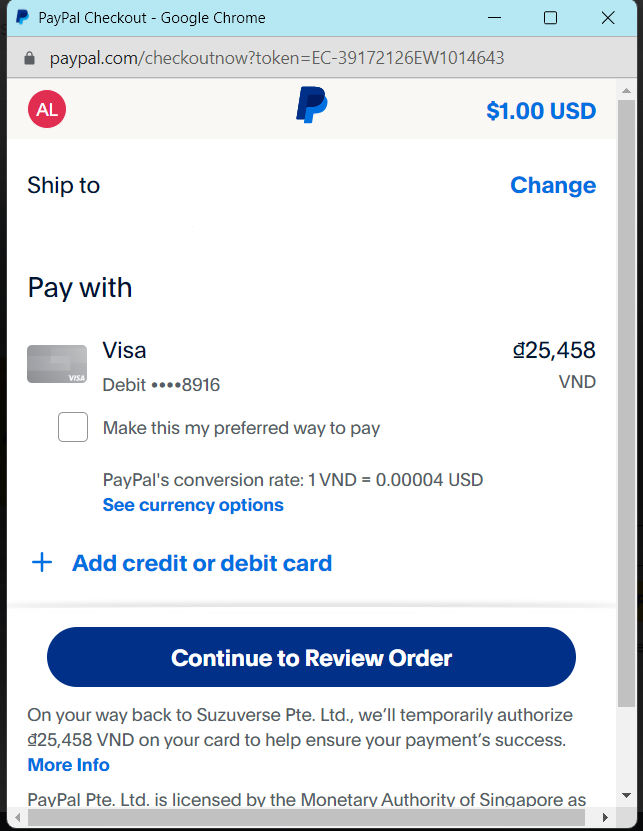643x831 pixels.
Task: Open the $1.00 USD cart total
Action: (x=540, y=111)
